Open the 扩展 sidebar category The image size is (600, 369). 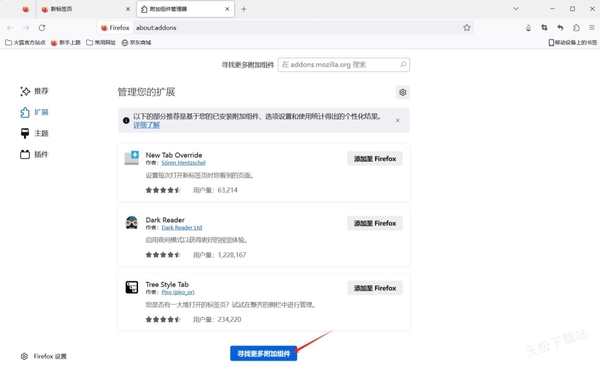(x=34, y=112)
